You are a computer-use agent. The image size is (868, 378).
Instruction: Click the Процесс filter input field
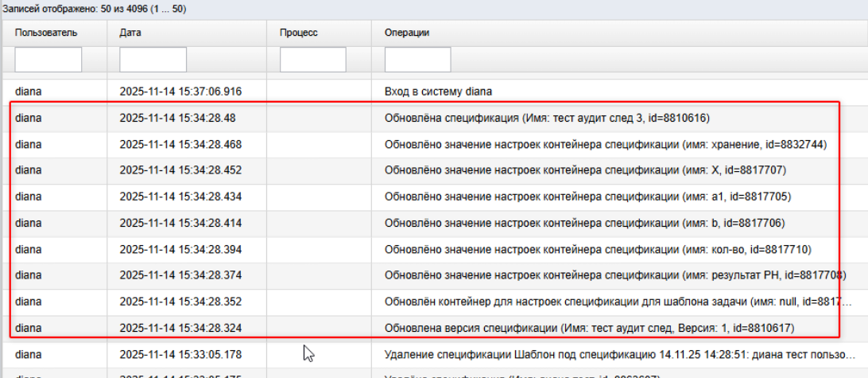coord(312,60)
